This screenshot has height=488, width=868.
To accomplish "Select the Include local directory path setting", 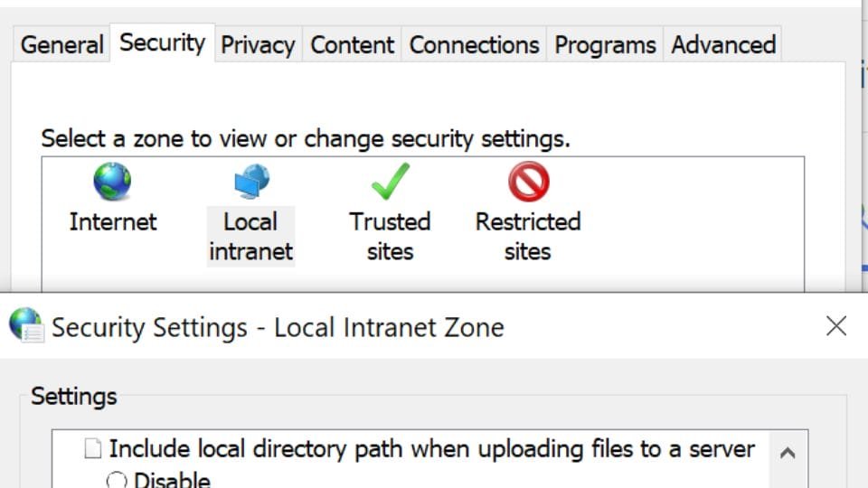I will (x=432, y=449).
